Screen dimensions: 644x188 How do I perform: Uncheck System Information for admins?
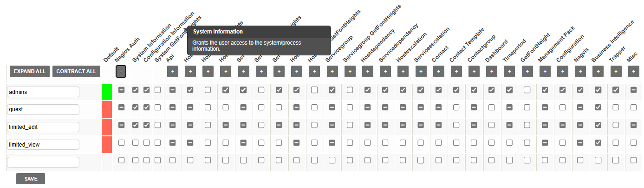(135, 90)
